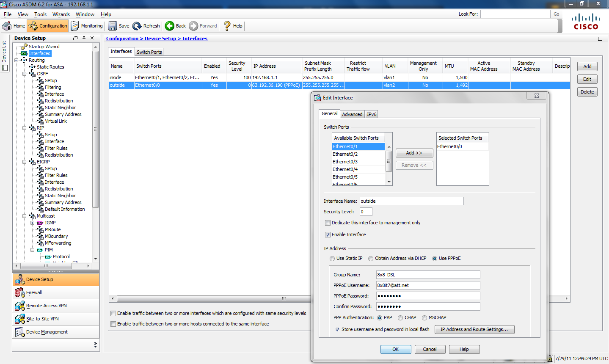
Task: Open the Site-to-Site VPN icon
Action: click(x=19, y=319)
